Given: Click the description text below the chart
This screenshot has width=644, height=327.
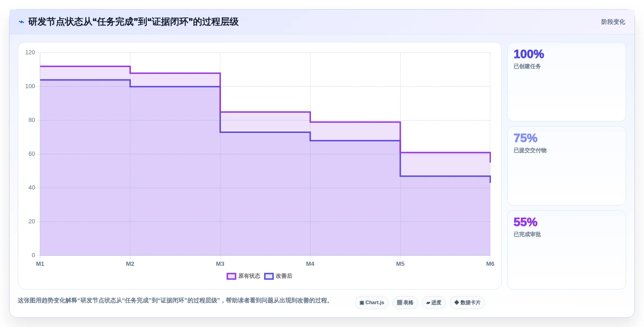Looking at the screenshot, I should 174,301.
